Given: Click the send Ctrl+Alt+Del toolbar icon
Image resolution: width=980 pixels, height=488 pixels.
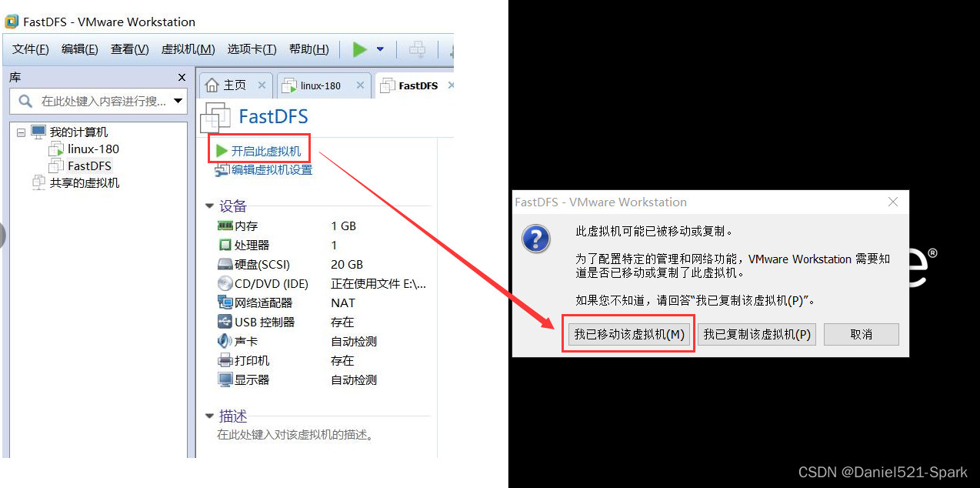Looking at the screenshot, I should [418, 49].
